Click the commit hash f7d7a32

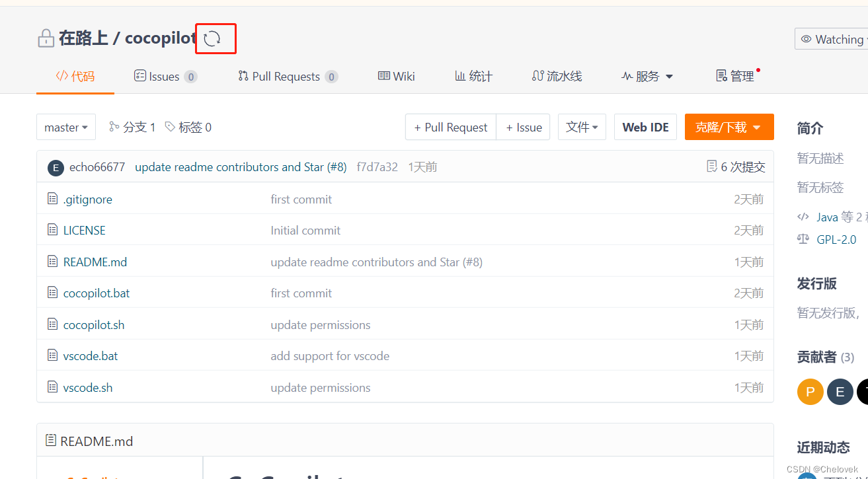377,167
